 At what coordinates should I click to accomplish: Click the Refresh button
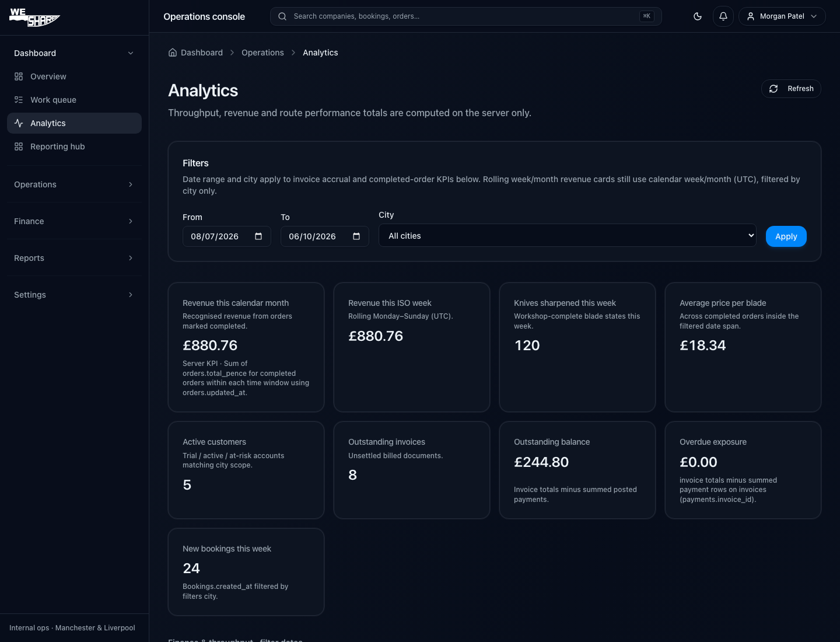791,89
